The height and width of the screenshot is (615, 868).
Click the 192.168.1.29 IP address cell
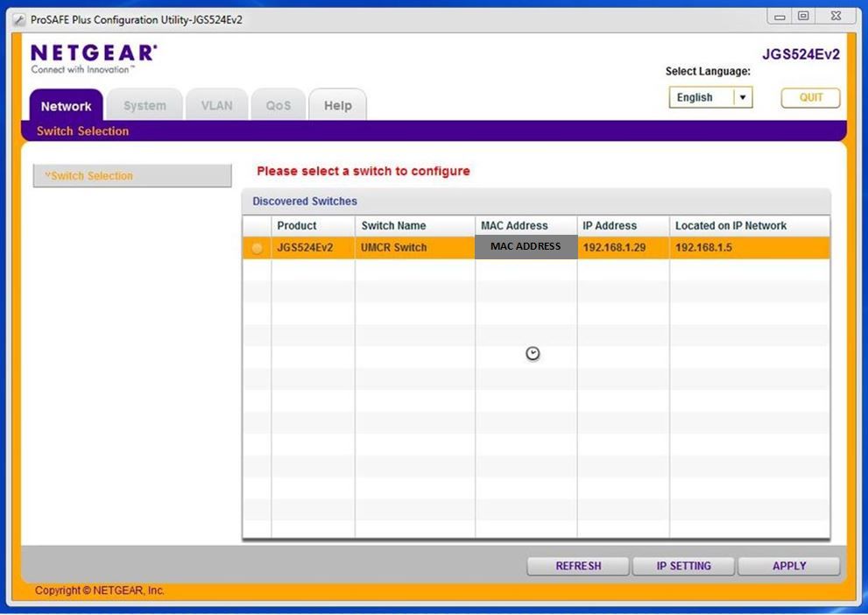(x=624, y=247)
